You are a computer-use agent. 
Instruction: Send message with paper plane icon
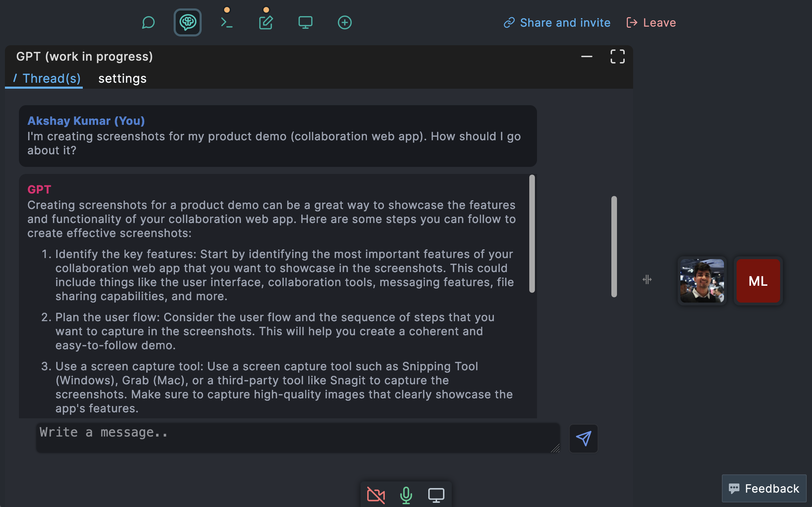tap(583, 439)
